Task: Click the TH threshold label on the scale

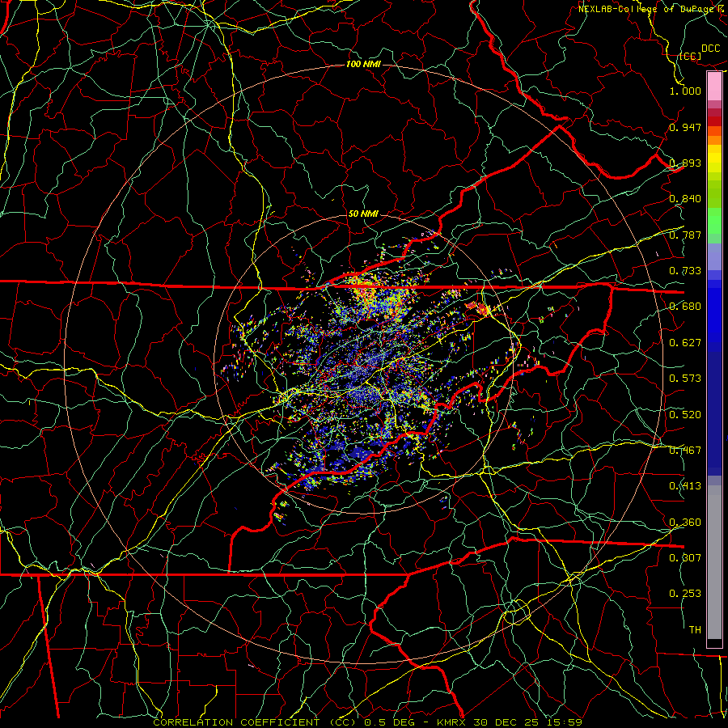Action: pos(695,630)
